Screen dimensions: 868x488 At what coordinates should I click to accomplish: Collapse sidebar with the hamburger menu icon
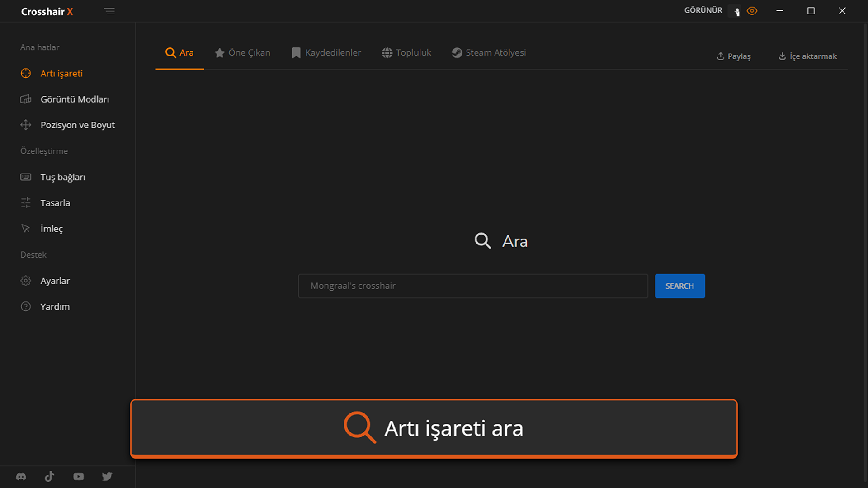click(109, 11)
